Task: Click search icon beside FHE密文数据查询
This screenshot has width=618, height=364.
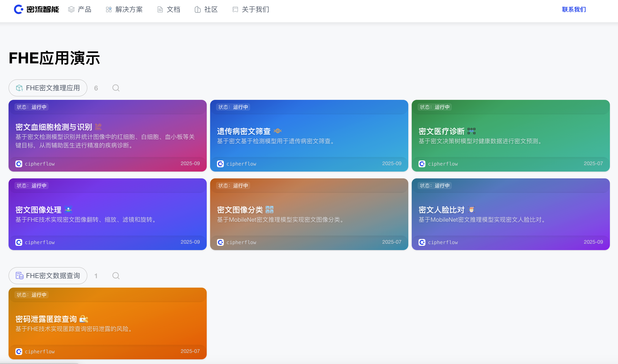Action: point(116,275)
